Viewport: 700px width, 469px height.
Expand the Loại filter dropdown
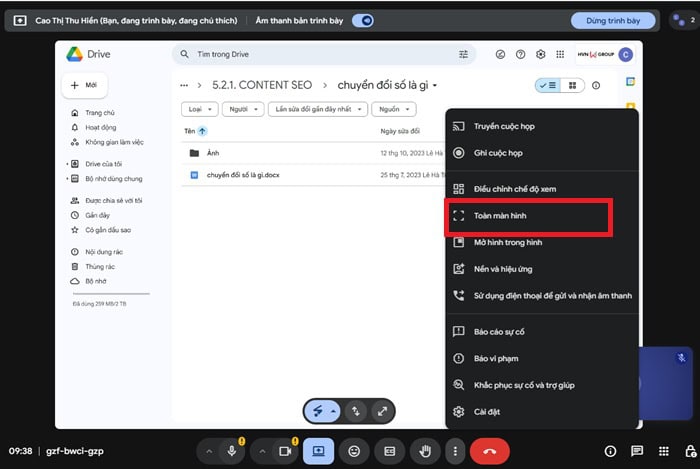tap(200, 109)
